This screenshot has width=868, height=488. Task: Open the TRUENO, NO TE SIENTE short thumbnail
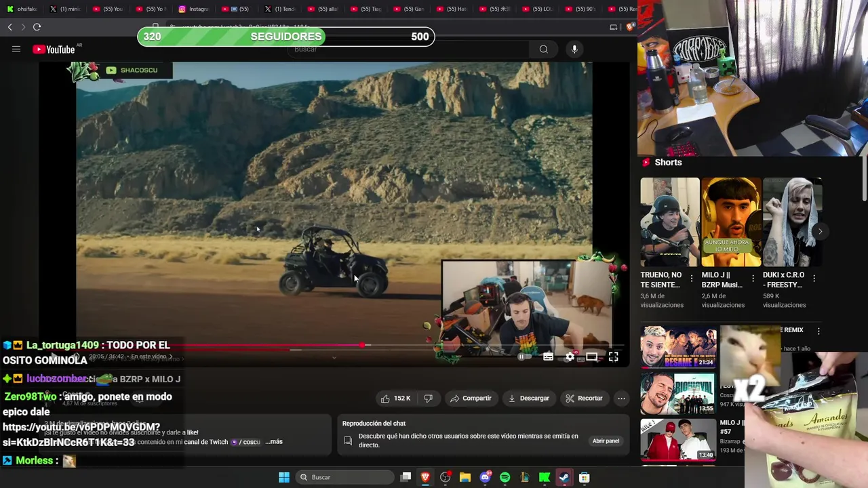coord(670,222)
